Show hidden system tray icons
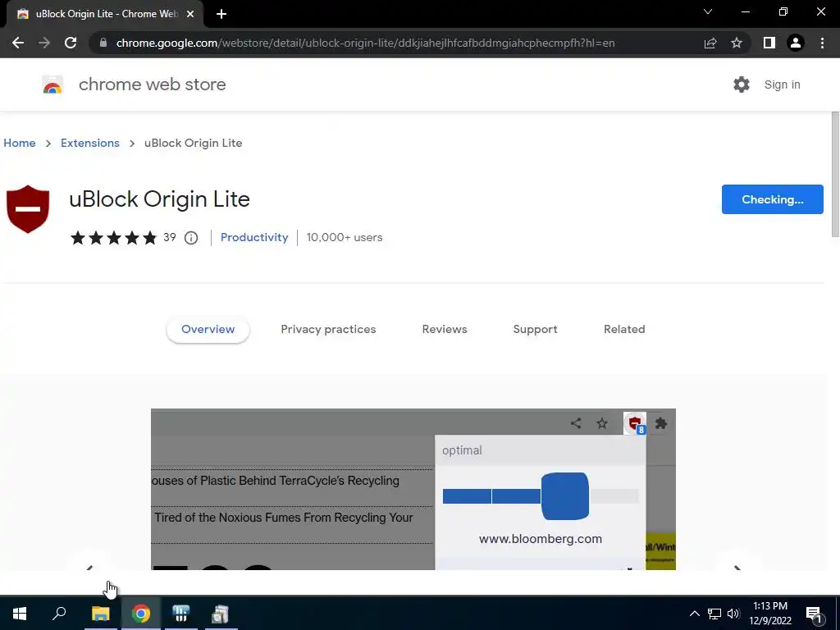840x630 pixels. (694, 614)
